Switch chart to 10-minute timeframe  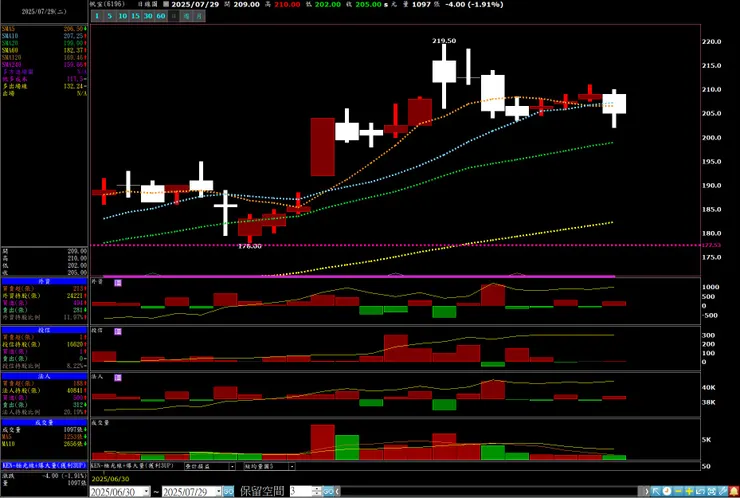123,16
